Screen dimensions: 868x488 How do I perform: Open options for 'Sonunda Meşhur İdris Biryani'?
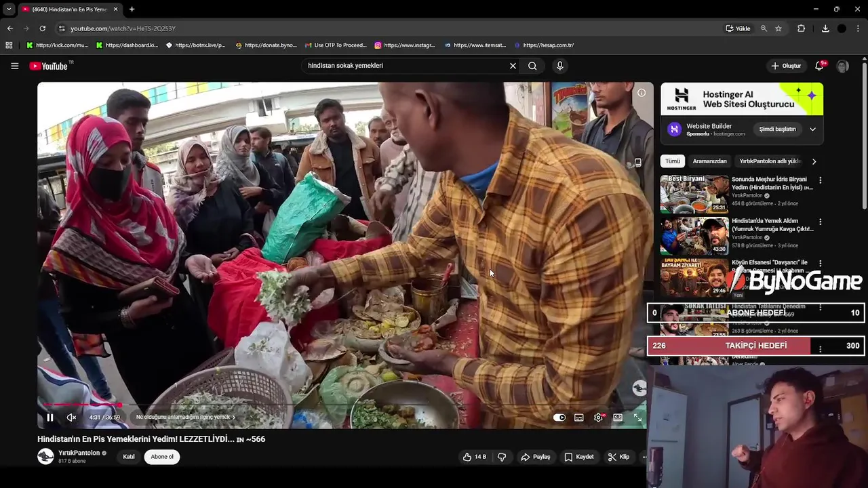820,180
